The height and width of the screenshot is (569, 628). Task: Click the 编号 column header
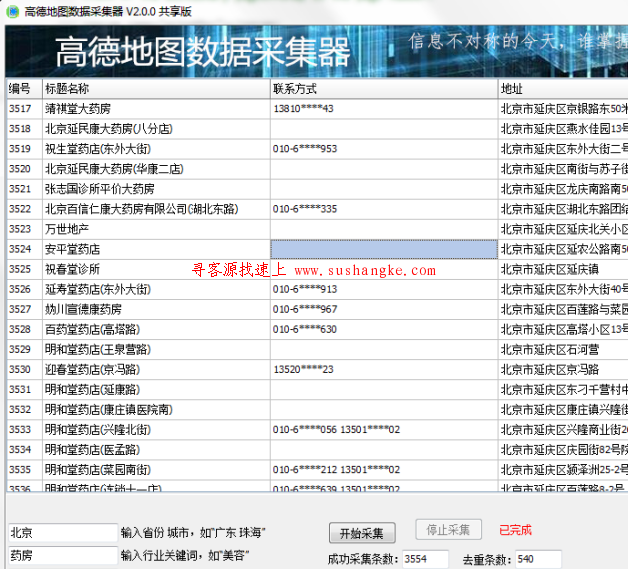point(24,89)
